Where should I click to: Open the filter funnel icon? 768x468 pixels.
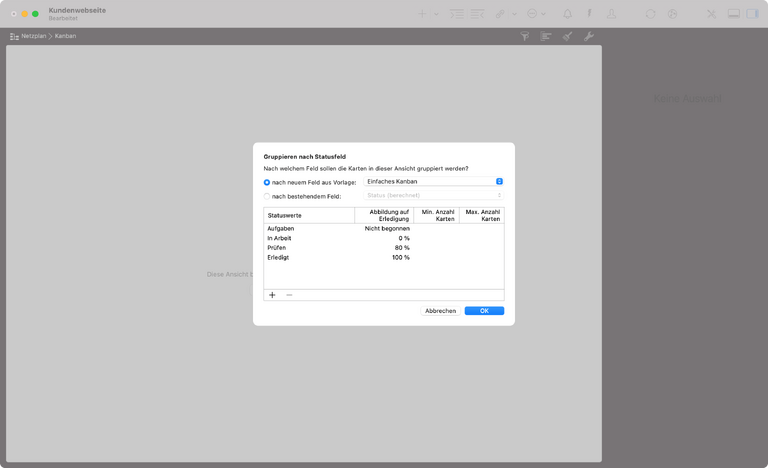(x=525, y=36)
